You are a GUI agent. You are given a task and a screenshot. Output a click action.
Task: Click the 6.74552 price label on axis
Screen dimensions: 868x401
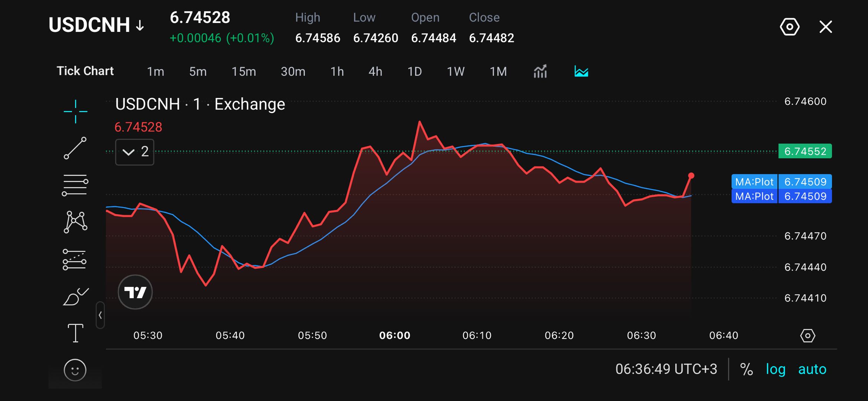(805, 151)
